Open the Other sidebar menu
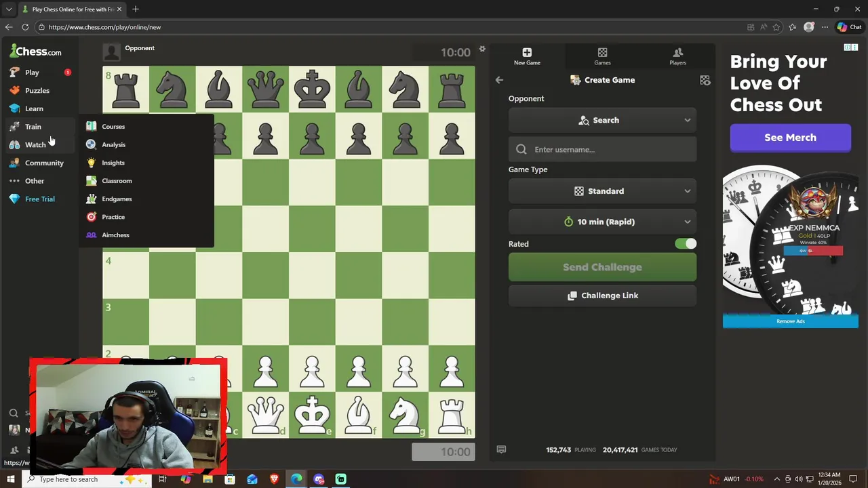Screen dimensions: 868x488 (35, 181)
